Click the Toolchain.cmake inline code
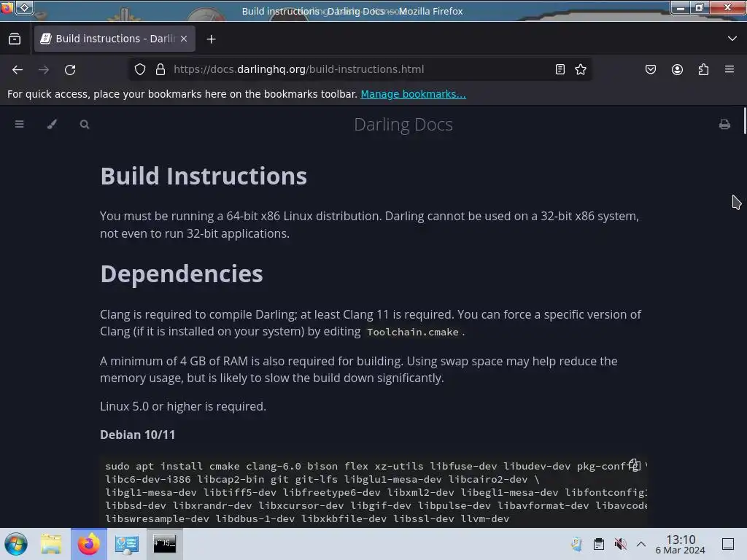The height and width of the screenshot is (560, 747). [413, 332]
